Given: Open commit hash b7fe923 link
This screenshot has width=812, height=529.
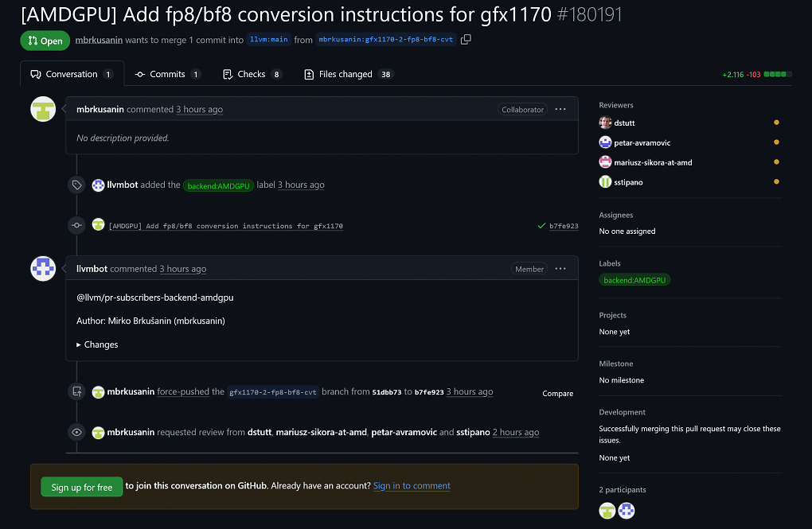Looking at the screenshot, I should tap(564, 226).
